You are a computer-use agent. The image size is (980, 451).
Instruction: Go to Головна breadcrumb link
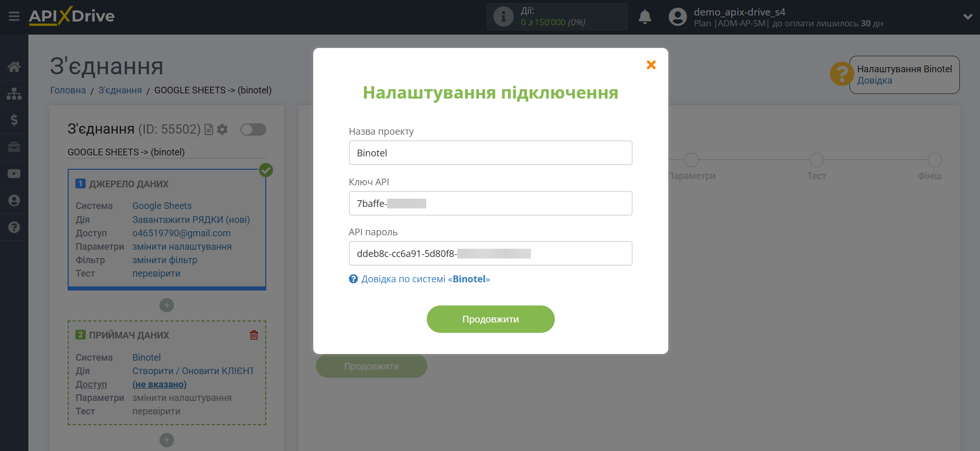click(x=68, y=90)
